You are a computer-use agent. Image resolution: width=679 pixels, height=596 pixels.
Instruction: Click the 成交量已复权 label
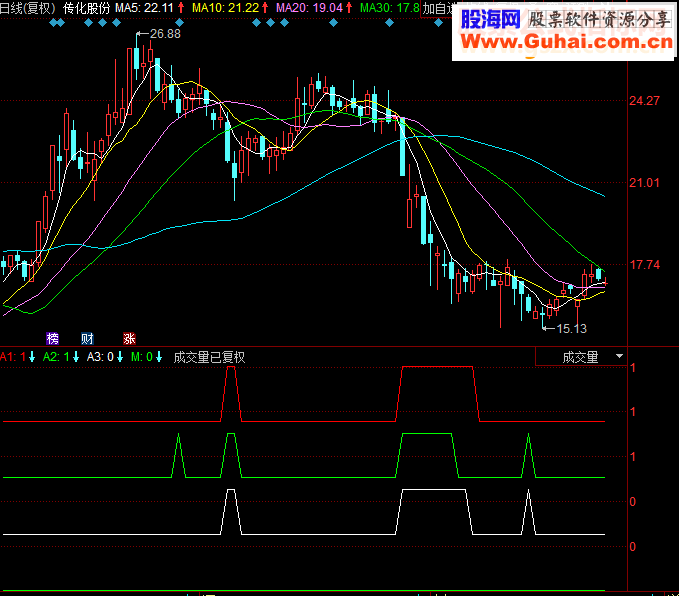[x=209, y=357]
